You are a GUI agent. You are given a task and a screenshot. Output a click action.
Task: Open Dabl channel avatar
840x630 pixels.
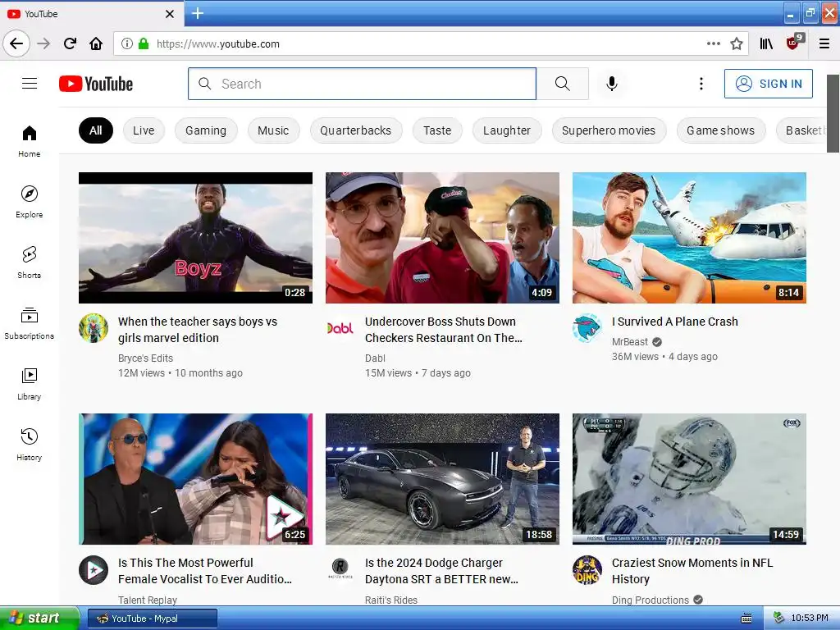click(x=340, y=328)
